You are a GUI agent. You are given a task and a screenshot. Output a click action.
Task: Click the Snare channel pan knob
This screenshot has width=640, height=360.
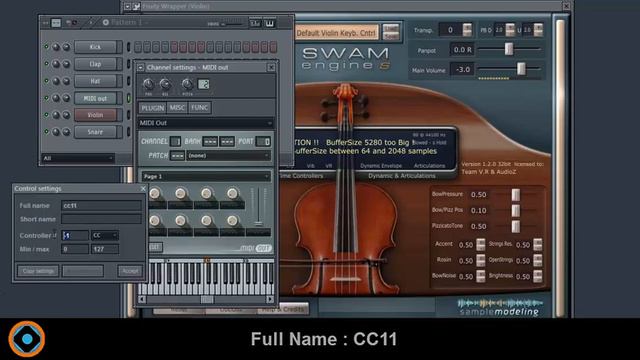coord(56,132)
